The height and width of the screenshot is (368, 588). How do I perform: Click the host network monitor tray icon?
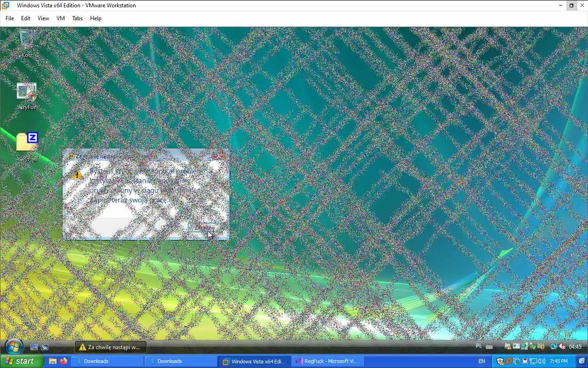[532, 361]
